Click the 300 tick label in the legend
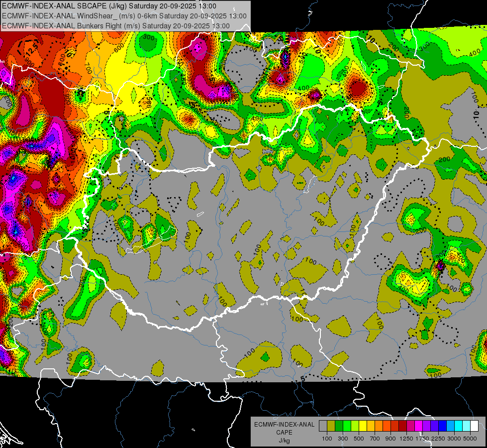The image size is (487, 448). pos(343,439)
